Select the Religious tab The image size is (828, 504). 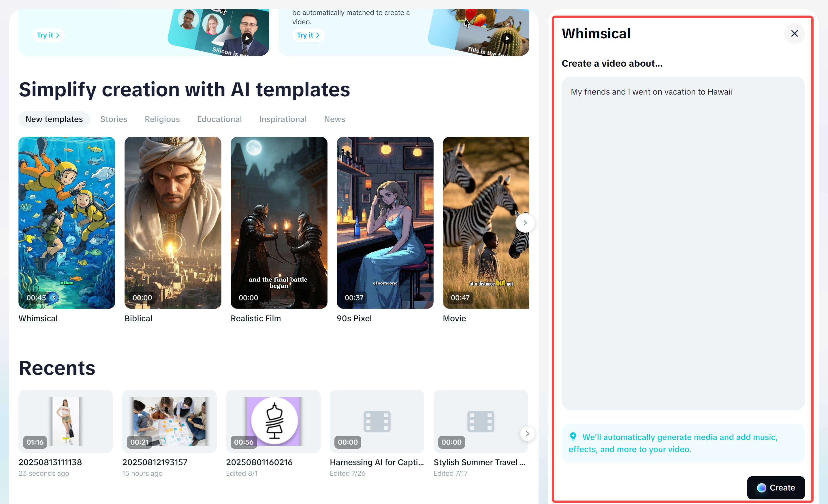[162, 119]
